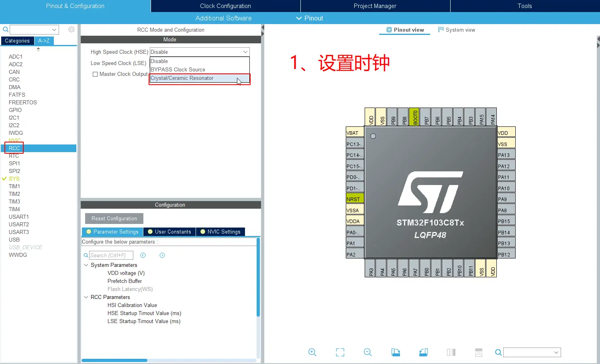600x364 pixels.
Task: Go to next parameter search result arrow
Action: pyautogui.click(x=162, y=255)
